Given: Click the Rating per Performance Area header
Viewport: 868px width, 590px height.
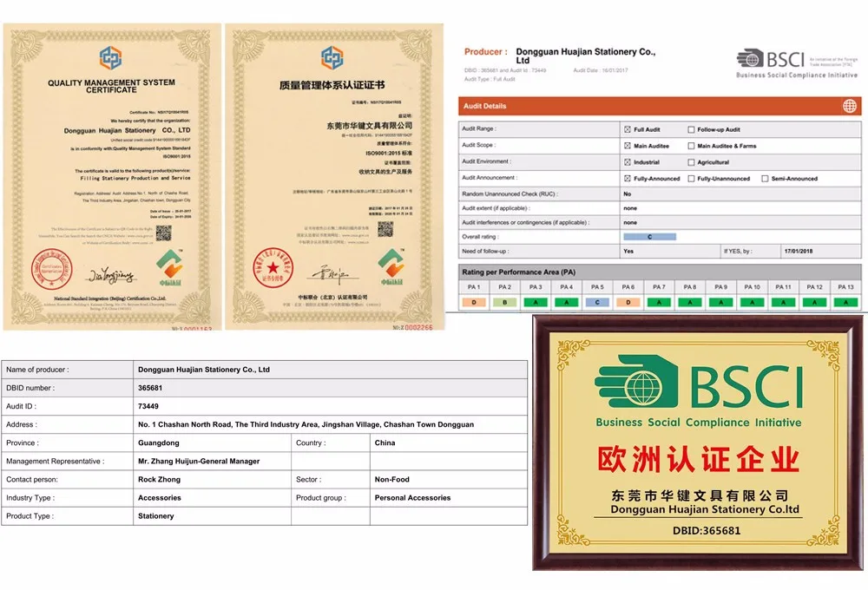Looking at the screenshot, I should point(660,272).
